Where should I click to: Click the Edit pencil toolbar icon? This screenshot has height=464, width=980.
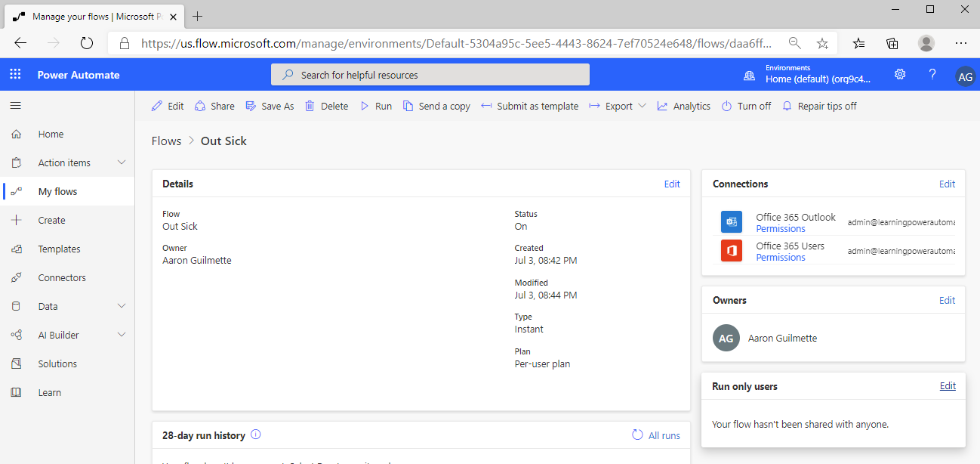pos(157,106)
